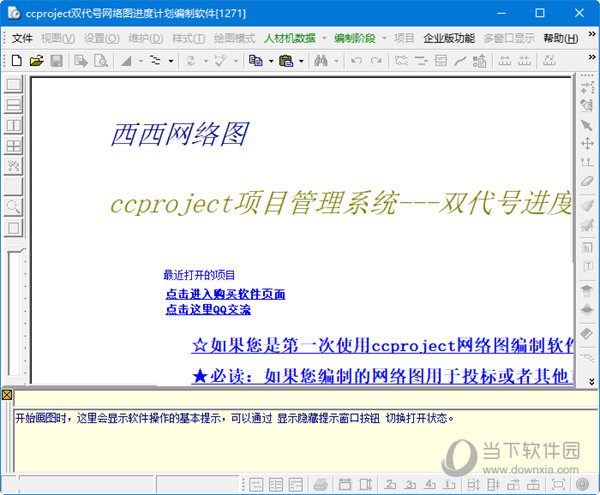Expand right toolbar overflow chevron at bottom

click(x=591, y=381)
